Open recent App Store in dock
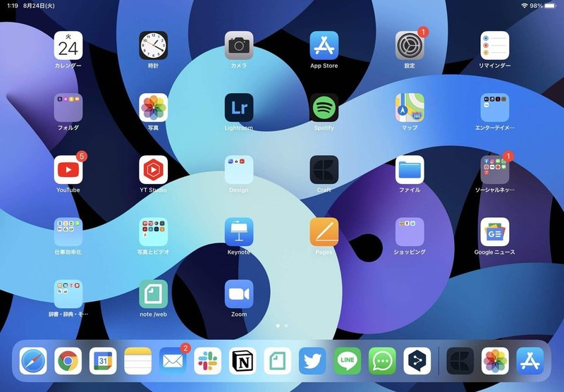The height and width of the screenshot is (392, 564). click(530, 361)
